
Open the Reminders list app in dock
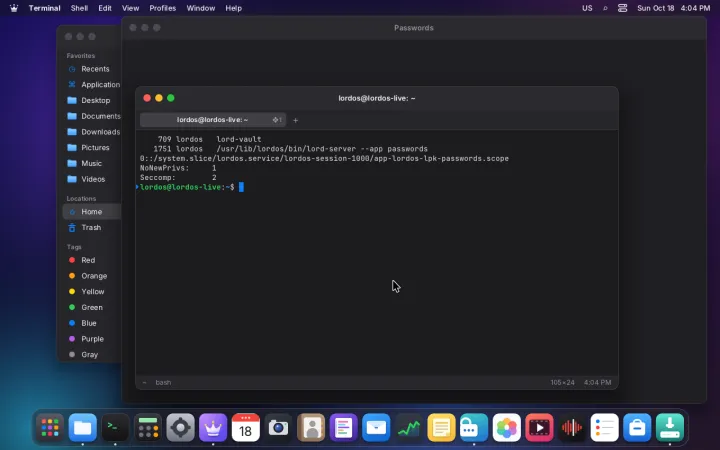[604, 428]
